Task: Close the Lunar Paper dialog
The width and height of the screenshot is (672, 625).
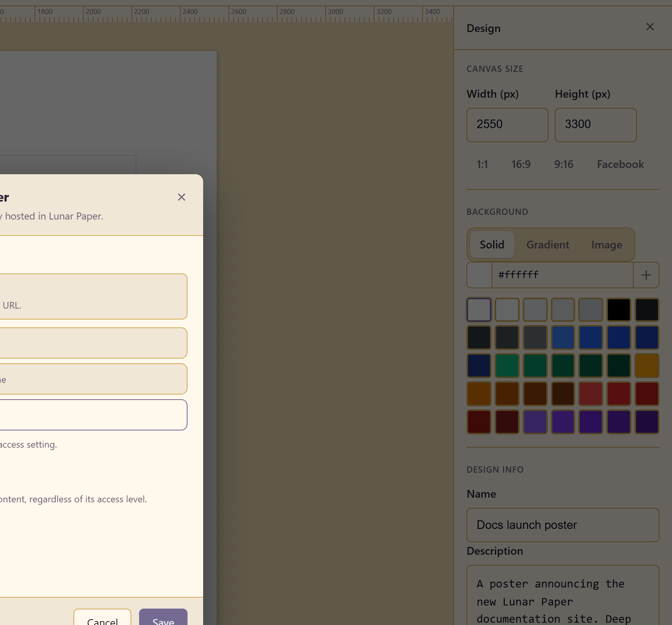Action: pyautogui.click(x=181, y=197)
